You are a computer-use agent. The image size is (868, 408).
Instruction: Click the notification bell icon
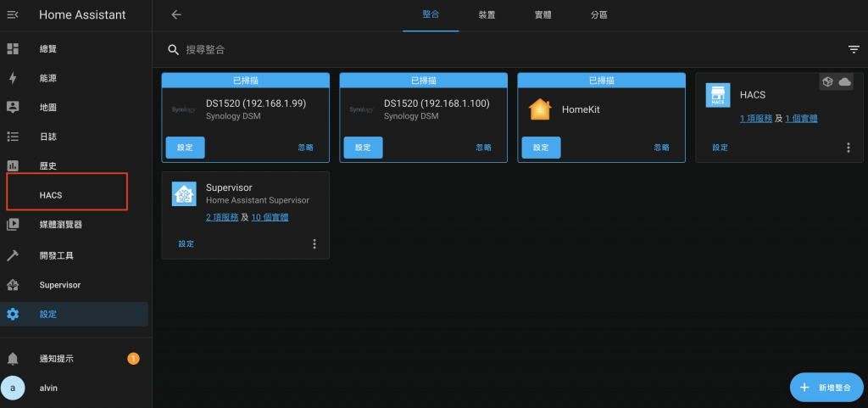(x=12, y=359)
